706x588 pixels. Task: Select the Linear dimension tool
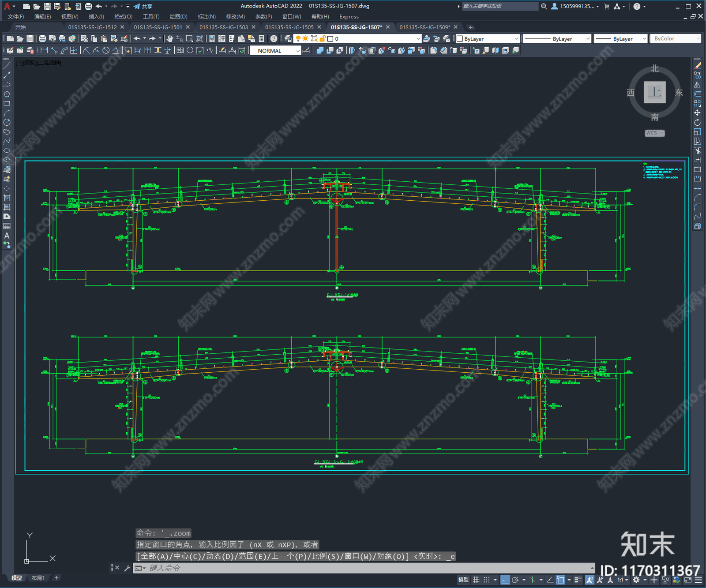tap(44, 50)
